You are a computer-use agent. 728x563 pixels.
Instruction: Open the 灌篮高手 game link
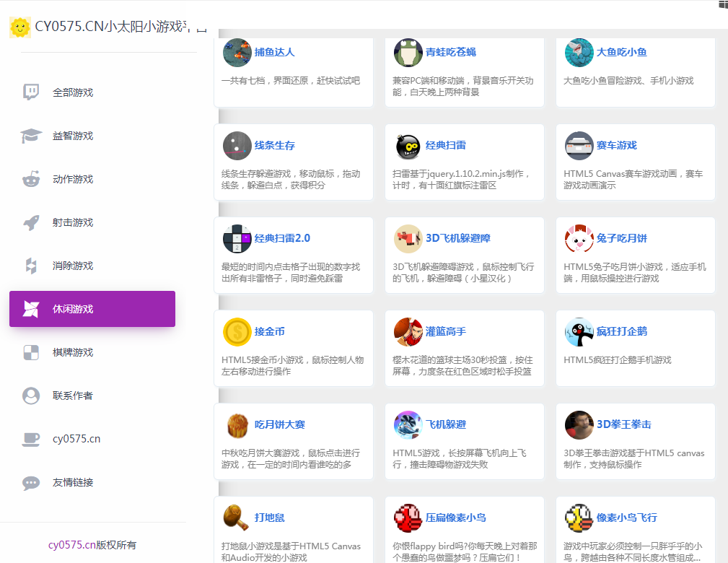coord(446,332)
